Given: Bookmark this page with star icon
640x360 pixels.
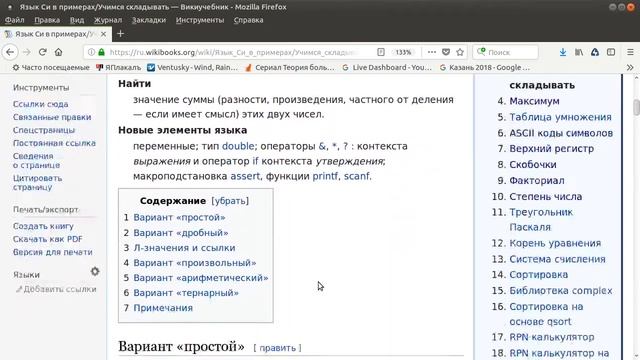Looking at the screenshot, I should pyautogui.click(x=460, y=52).
